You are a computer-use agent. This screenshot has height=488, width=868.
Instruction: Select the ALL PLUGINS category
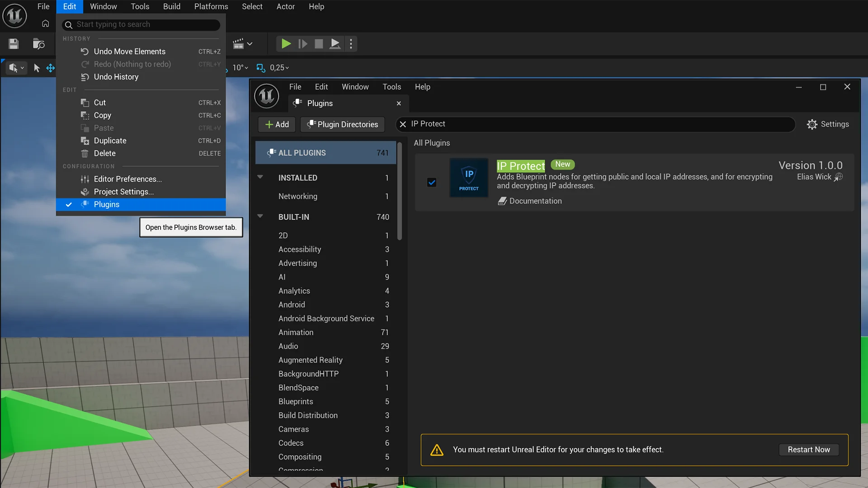[325, 153]
